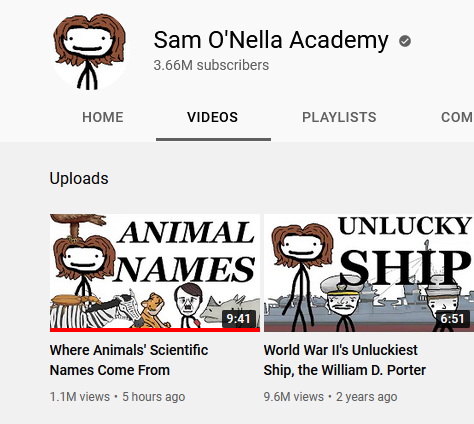Screen dimensions: 474x424
Task: Open the Where Animals' Scientific Names title
Action: [129, 360]
